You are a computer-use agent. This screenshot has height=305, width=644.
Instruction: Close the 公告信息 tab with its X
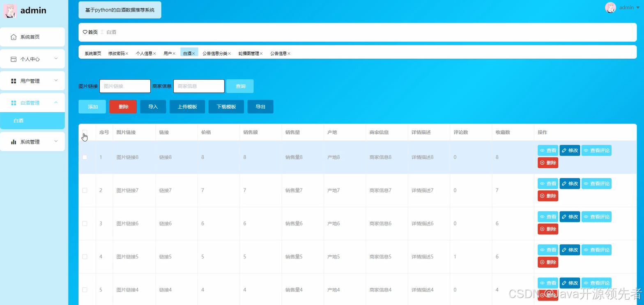289,53
